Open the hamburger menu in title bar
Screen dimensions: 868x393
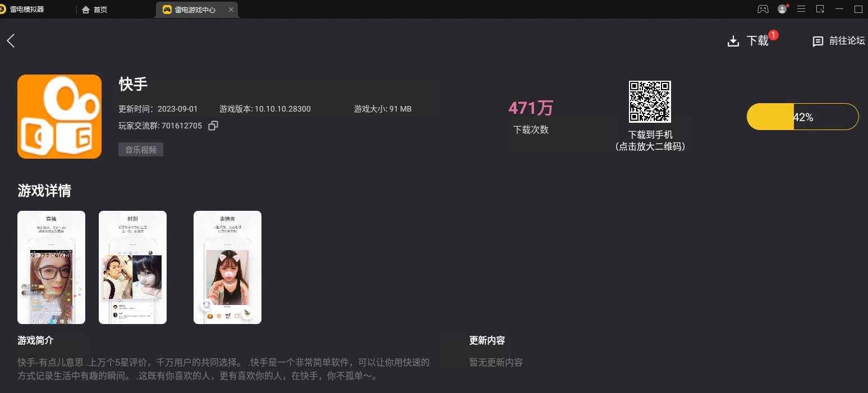pos(801,9)
